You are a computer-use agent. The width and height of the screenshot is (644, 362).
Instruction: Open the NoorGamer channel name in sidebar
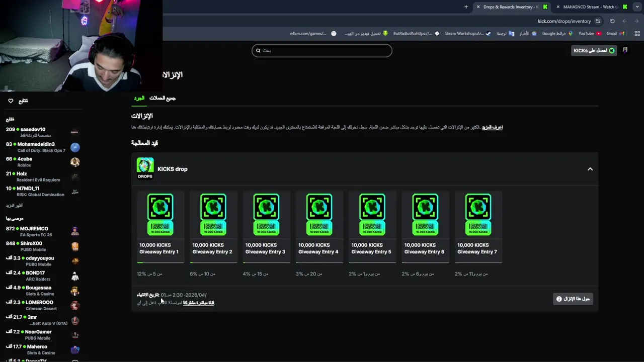click(x=39, y=332)
